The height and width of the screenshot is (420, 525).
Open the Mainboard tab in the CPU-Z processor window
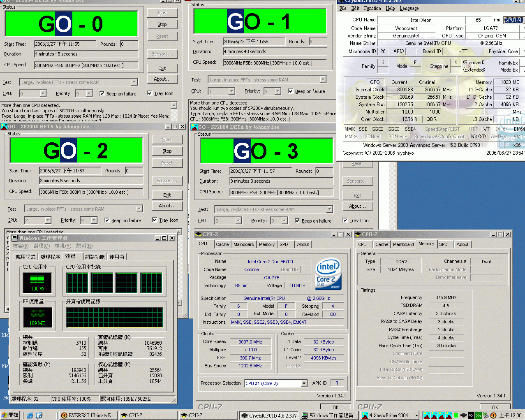[244, 244]
